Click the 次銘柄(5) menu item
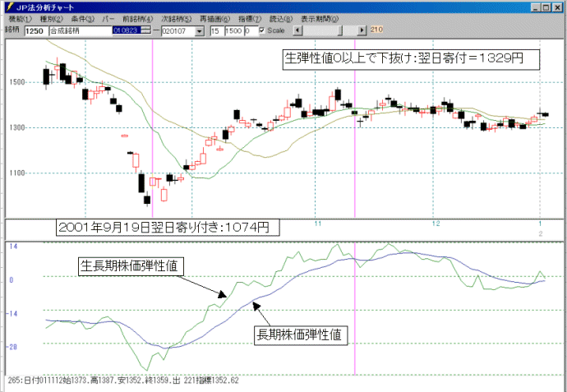This screenshot has height=392, width=567. (x=177, y=19)
